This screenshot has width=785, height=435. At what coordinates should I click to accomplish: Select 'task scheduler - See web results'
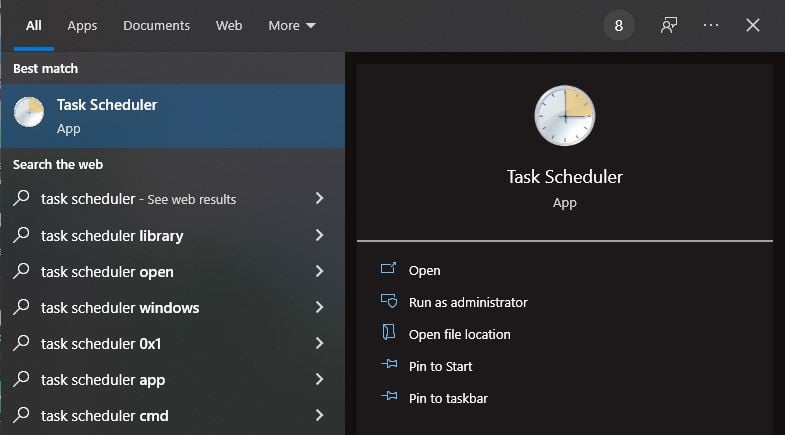(x=173, y=199)
